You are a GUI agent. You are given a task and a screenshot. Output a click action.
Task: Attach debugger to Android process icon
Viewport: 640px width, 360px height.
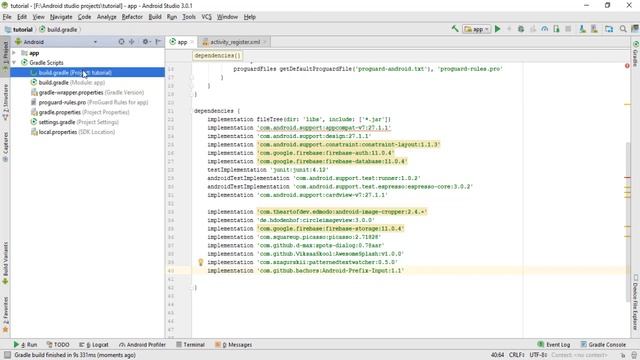coord(556,29)
